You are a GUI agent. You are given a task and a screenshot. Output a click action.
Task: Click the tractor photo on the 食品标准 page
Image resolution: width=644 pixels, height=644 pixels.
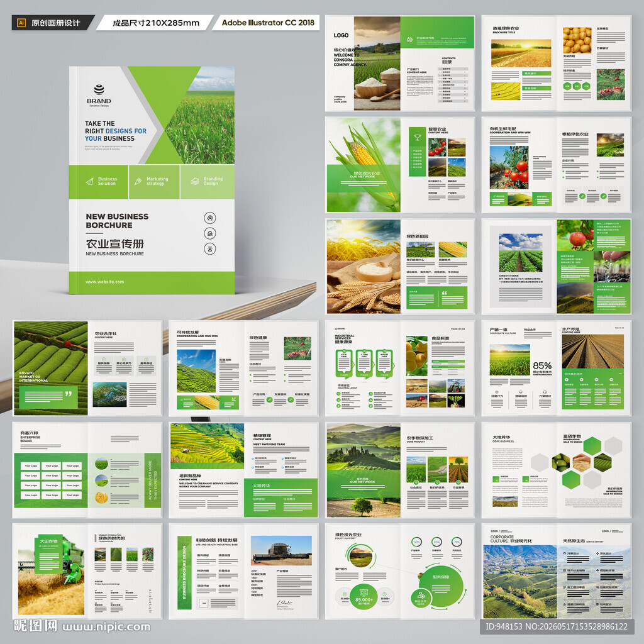[456, 386]
